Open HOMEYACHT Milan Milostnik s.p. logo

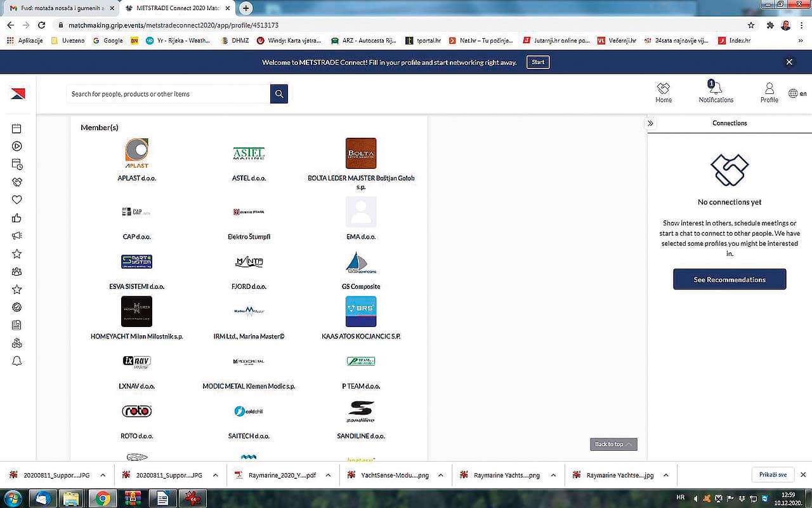(137, 311)
